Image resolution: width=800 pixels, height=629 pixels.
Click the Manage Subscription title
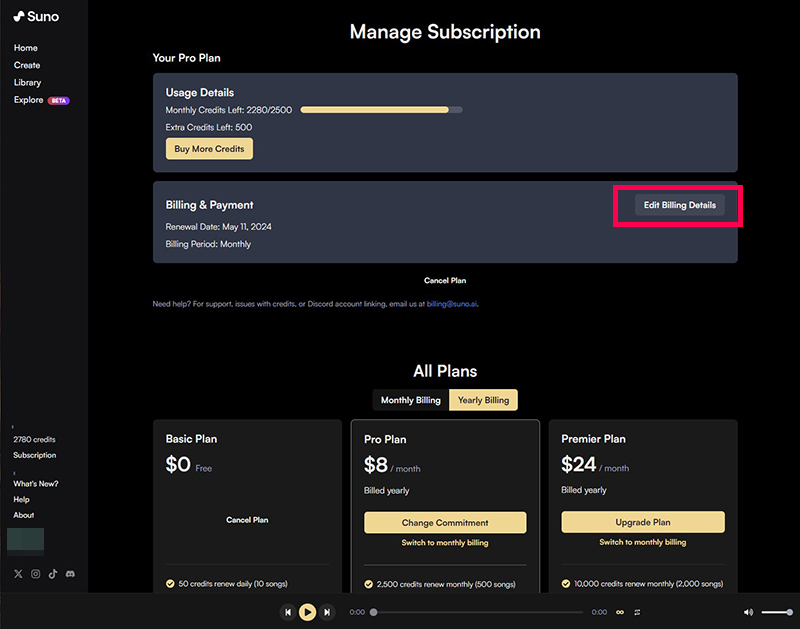pyautogui.click(x=445, y=32)
